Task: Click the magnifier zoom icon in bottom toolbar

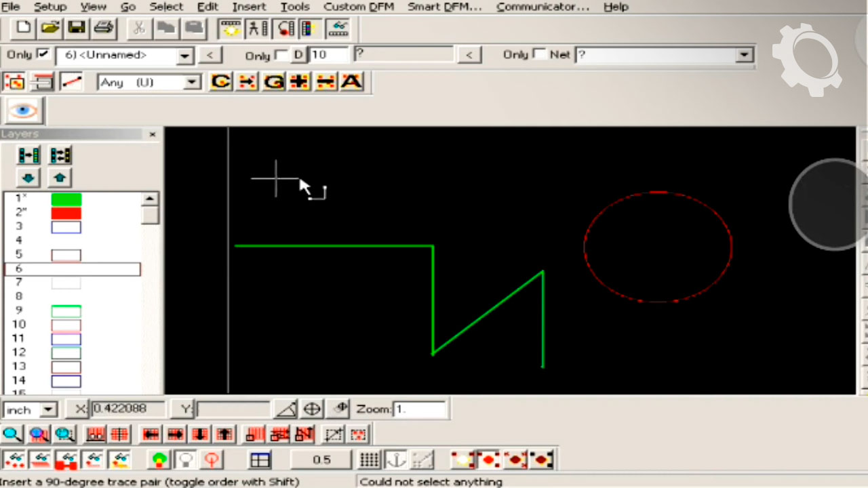Action: (12, 434)
